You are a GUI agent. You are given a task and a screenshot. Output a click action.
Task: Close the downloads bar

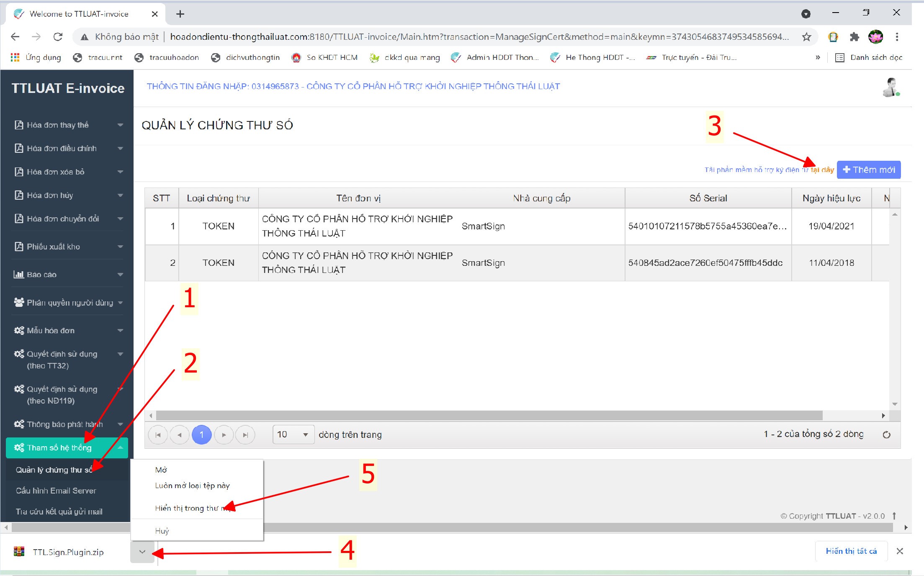900,551
